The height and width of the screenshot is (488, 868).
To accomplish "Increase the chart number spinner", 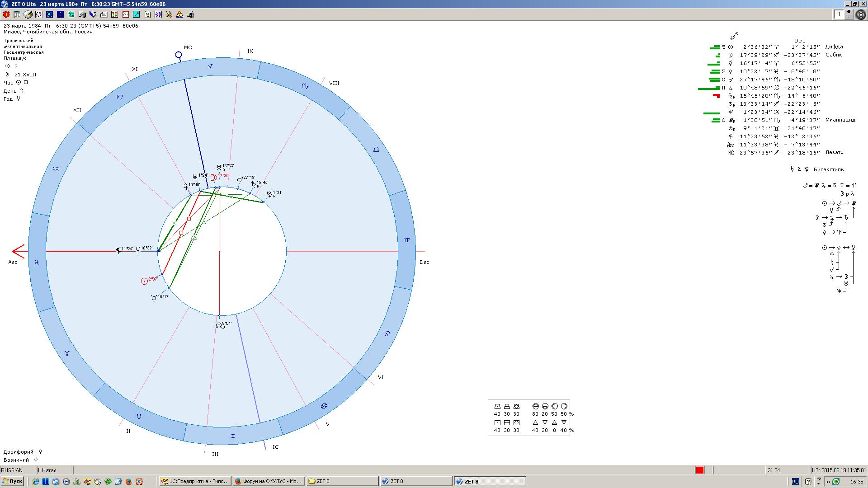I will (x=849, y=12).
